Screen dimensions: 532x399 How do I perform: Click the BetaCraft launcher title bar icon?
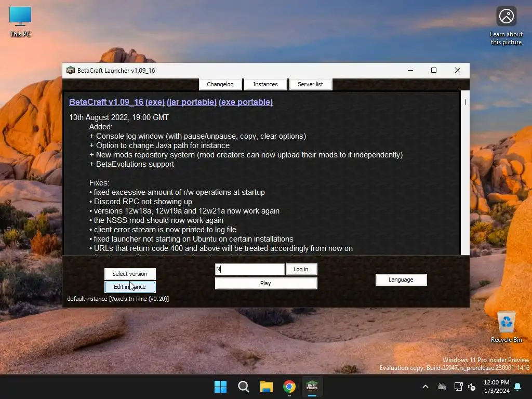tap(71, 70)
